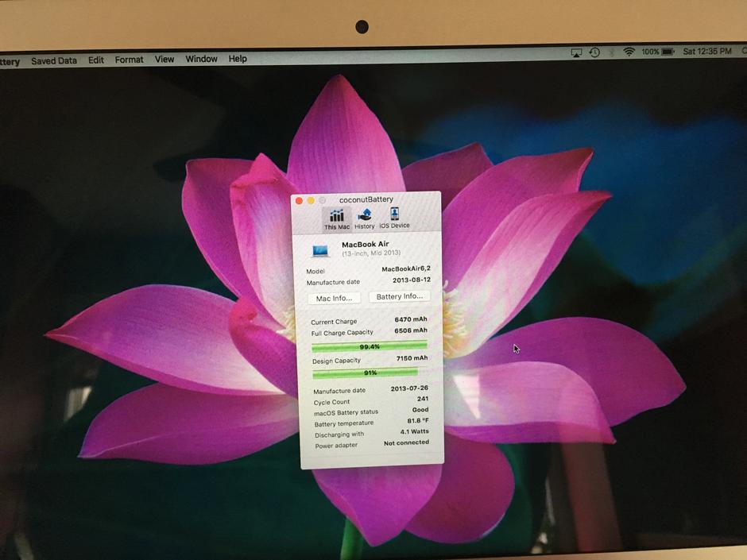This screenshot has width=747, height=560.
Task: Click the Cycle Count label
Action: coord(331,402)
